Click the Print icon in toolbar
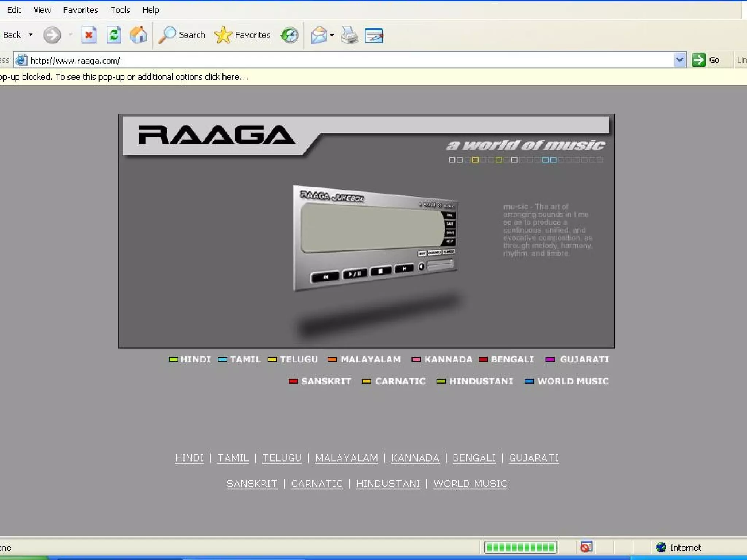Viewport: 747px width, 560px height. coord(349,35)
